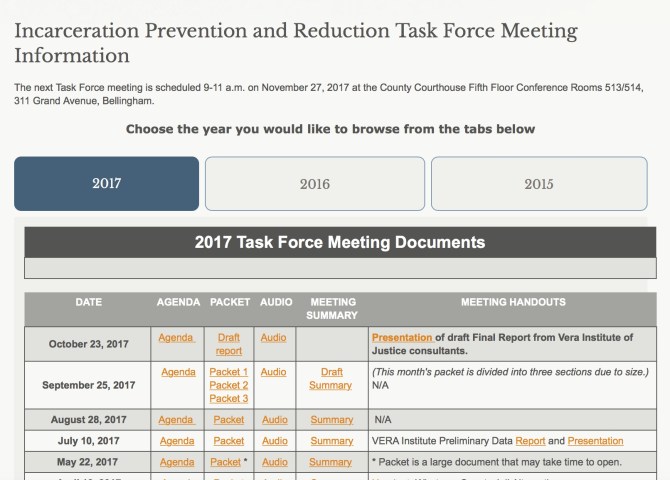This screenshot has height=480, width=670.
Task: Open Packet 3 for September 25
Action: (229, 398)
